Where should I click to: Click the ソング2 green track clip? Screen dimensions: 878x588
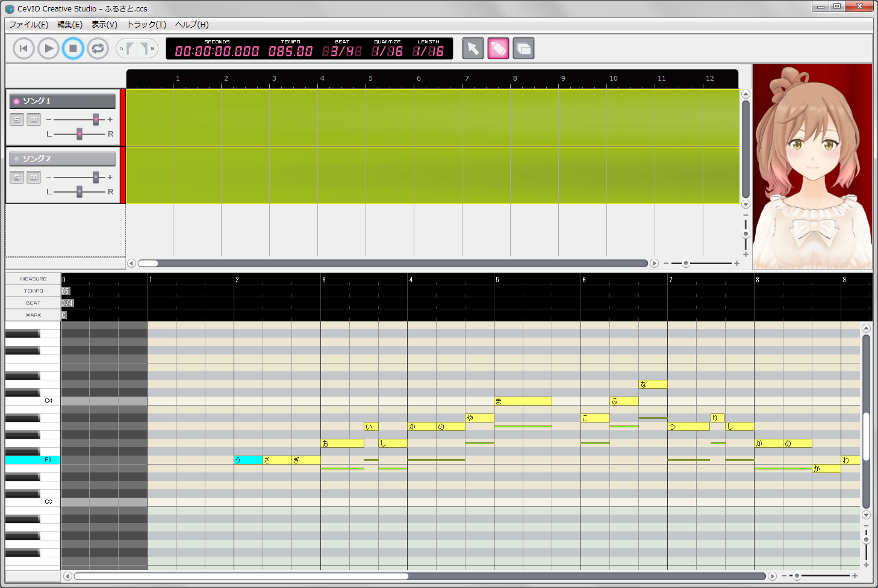coord(432,175)
